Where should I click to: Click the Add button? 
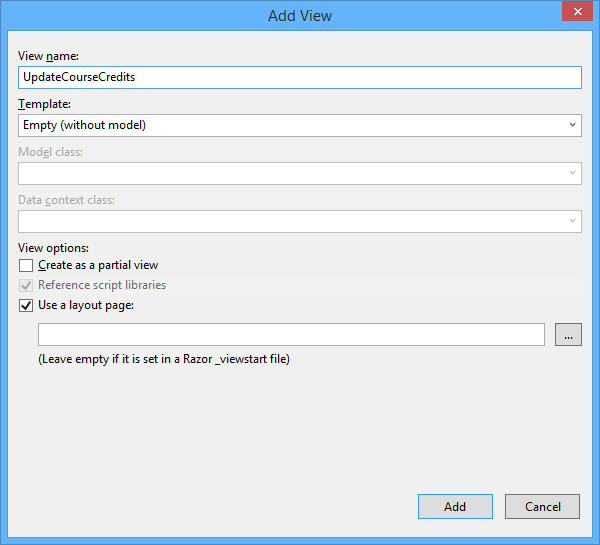[x=455, y=506]
